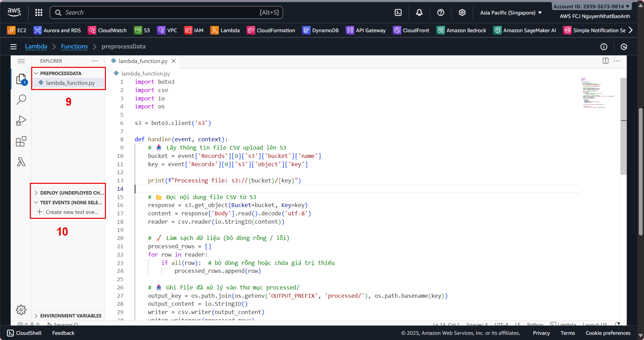Open CloudShell from the top navigation icon

pos(398,12)
